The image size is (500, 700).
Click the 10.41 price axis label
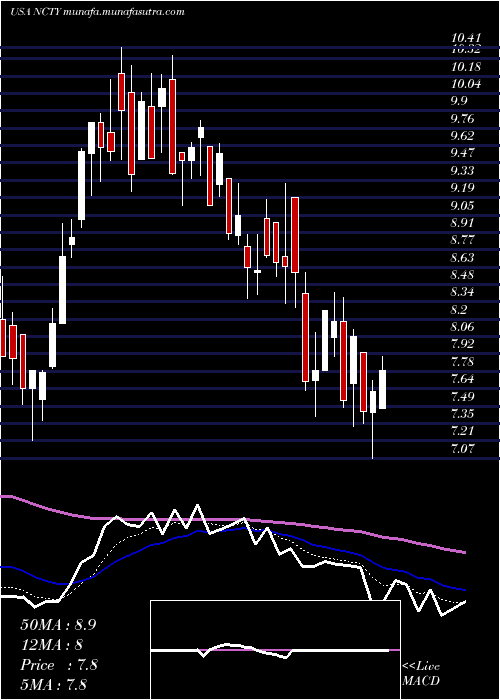click(x=466, y=39)
